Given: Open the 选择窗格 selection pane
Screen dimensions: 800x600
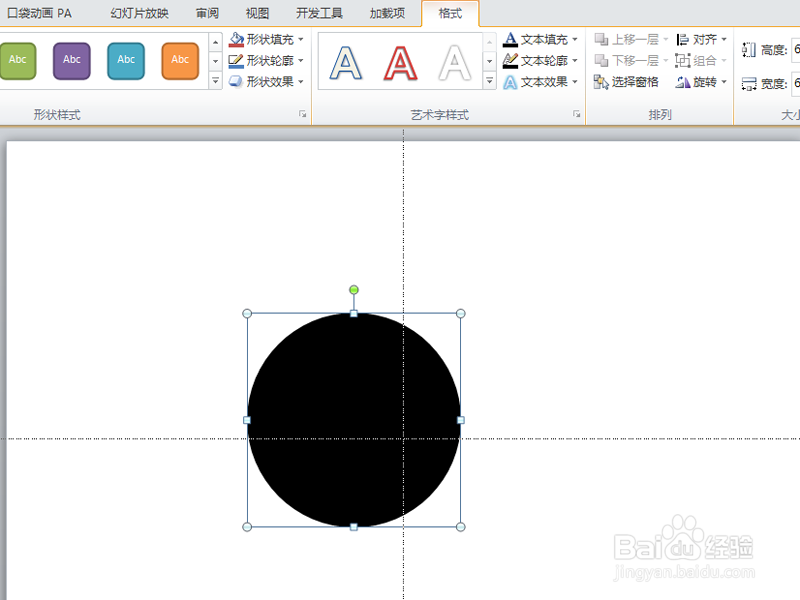Looking at the screenshot, I should click(626, 82).
